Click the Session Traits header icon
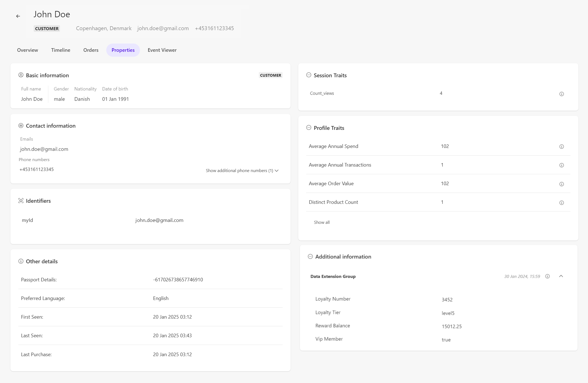This screenshot has height=383, width=588. [309, 75]
